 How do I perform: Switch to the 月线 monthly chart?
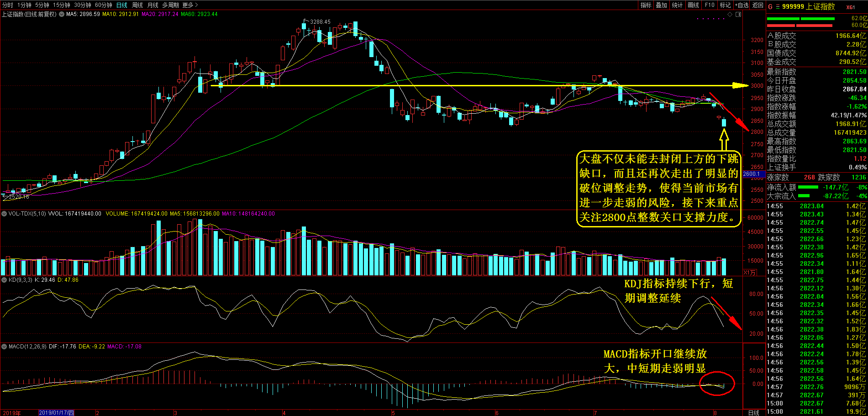153,5
